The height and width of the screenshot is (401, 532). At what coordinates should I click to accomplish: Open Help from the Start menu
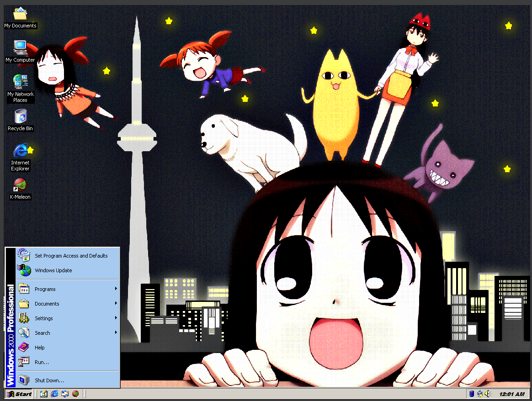(68, 348)
